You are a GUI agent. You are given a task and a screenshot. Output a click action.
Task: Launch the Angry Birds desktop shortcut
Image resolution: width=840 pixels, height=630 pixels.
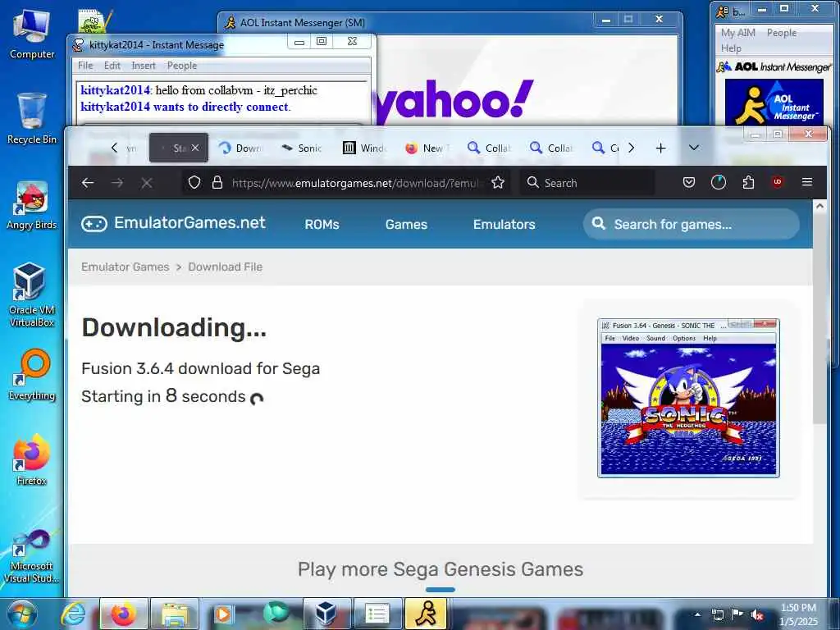pyautogui.click(x=32, y=205)
